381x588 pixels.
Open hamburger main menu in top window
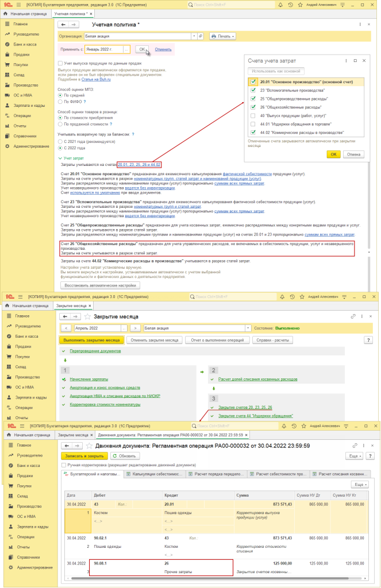point(18,5)
